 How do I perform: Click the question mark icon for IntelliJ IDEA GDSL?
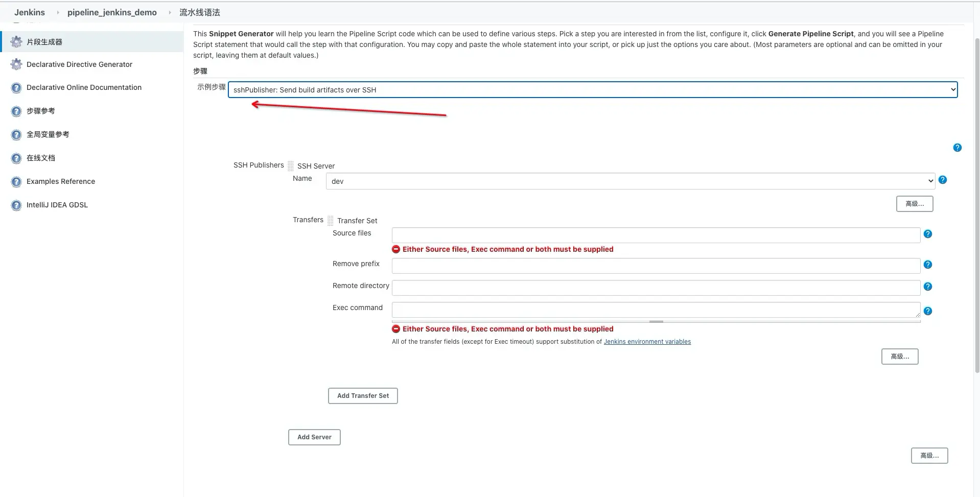tap(16, 205)
